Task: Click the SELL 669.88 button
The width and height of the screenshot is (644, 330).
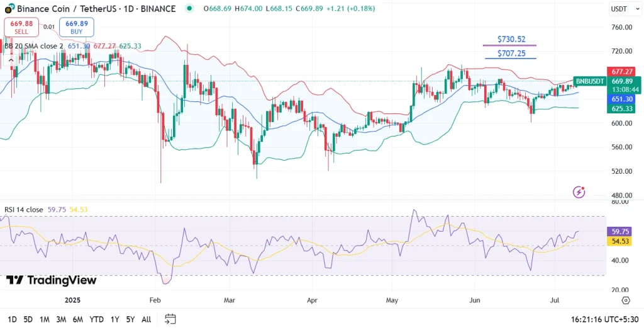Action: click(21, 27)
